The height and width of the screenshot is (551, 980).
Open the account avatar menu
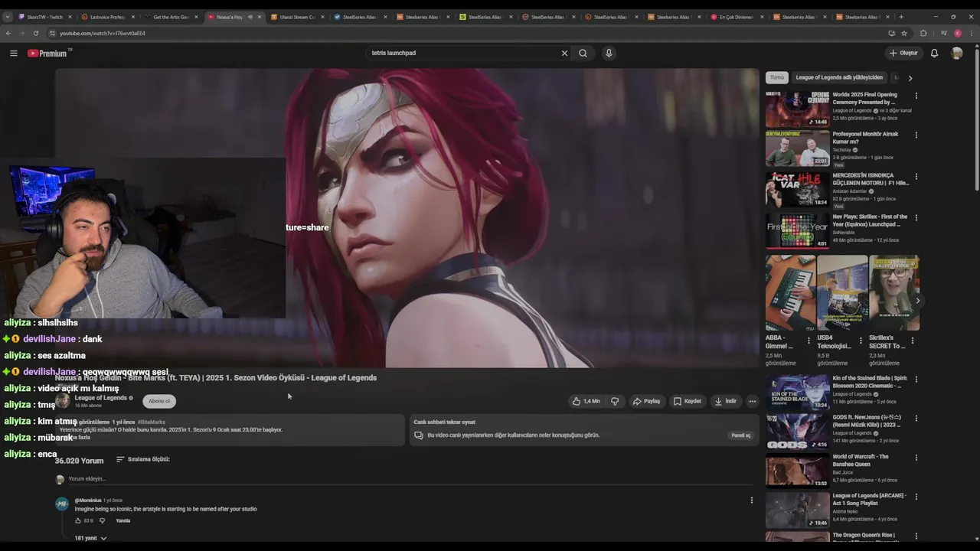[x=957, y=53]
